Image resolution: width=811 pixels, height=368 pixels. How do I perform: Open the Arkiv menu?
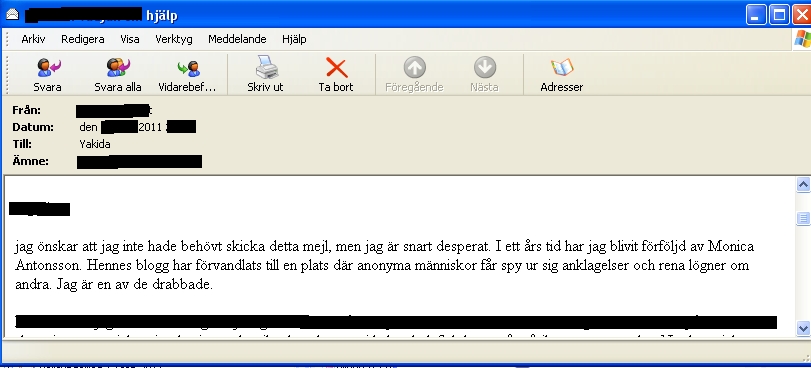click(x=33, y=39)
